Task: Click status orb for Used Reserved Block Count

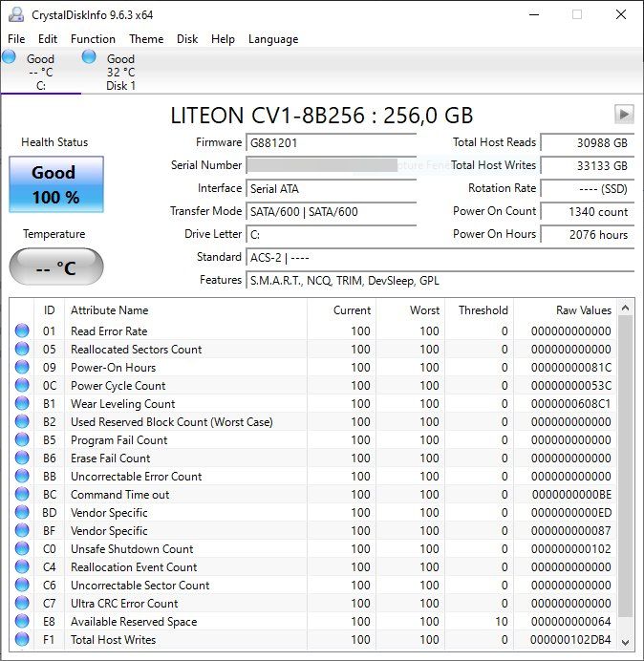Action: [x=22, y=421]
